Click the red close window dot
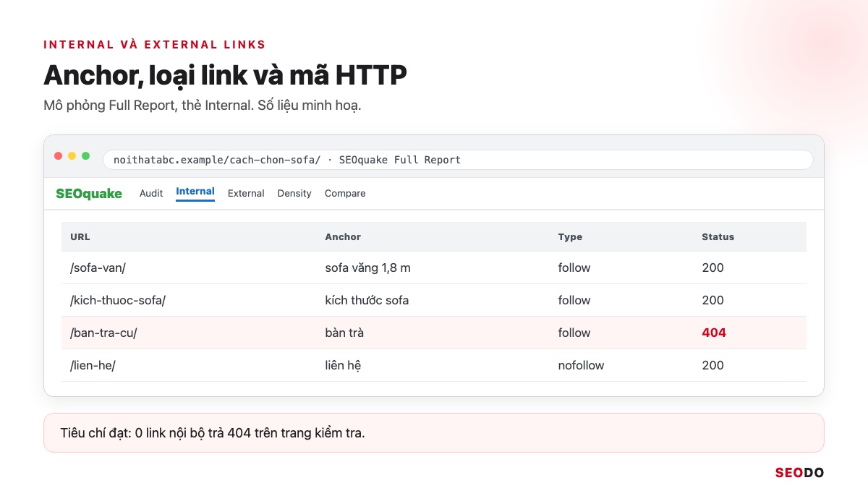This screenshot has height=496, width=868. click(x=59, y=156)
